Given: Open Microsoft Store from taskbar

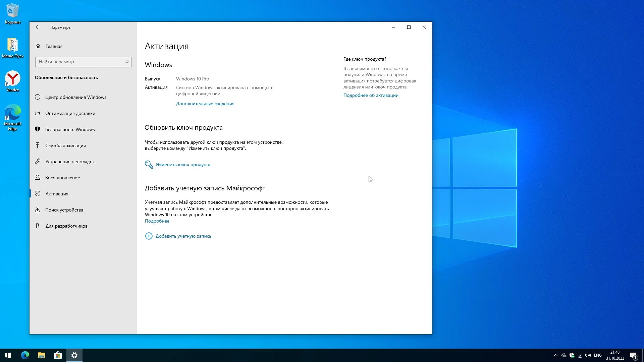Looking at the screenshot, I should pos(58,355).
